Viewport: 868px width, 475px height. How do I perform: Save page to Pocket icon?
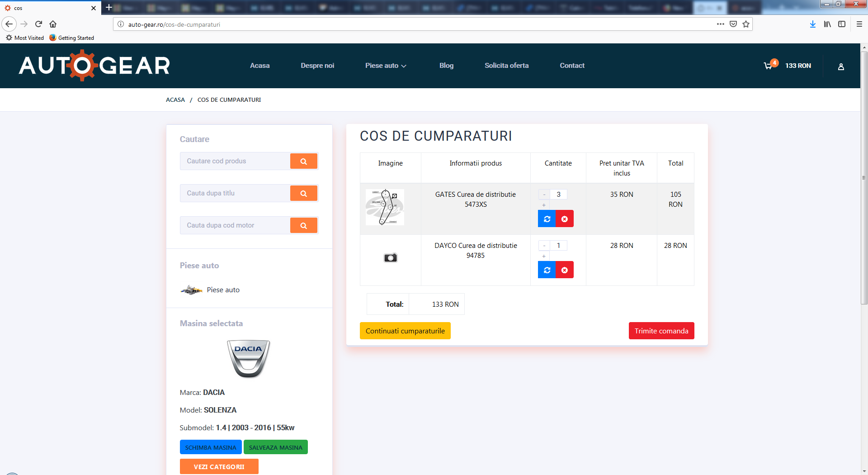[x=733, y=24]
